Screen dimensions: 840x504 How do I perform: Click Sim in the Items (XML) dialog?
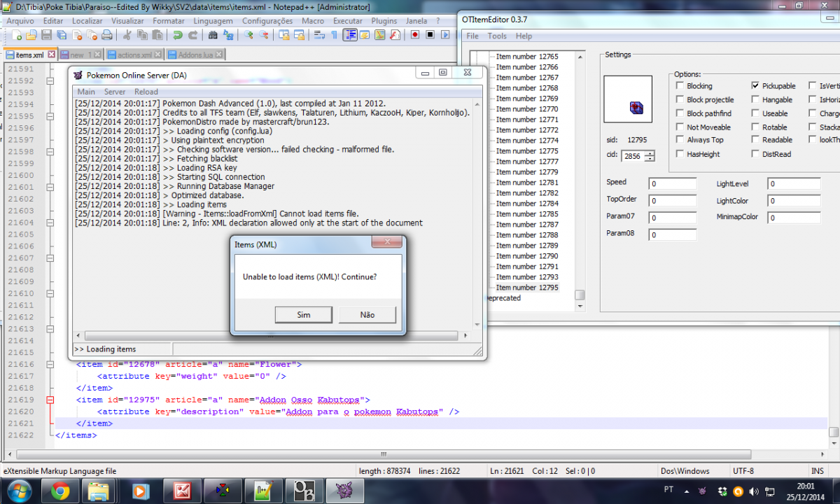pyautogui.click(x=303, y=315)
